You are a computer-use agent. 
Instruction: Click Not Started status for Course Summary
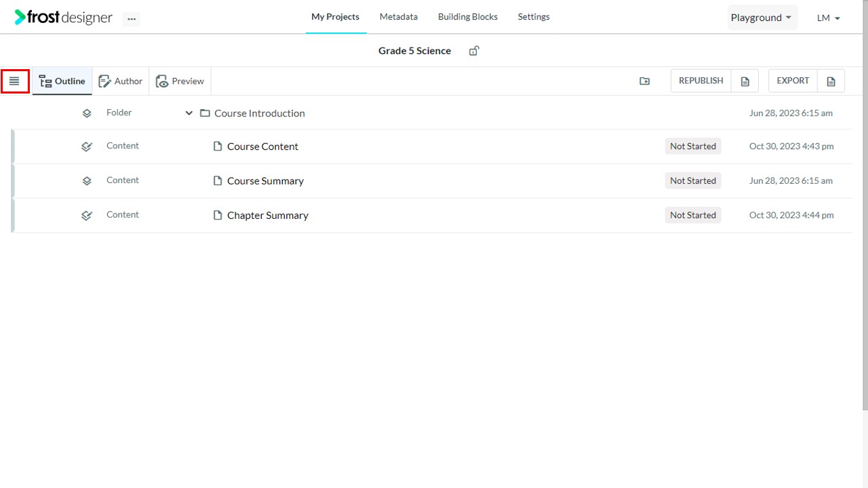pos(693,181)
